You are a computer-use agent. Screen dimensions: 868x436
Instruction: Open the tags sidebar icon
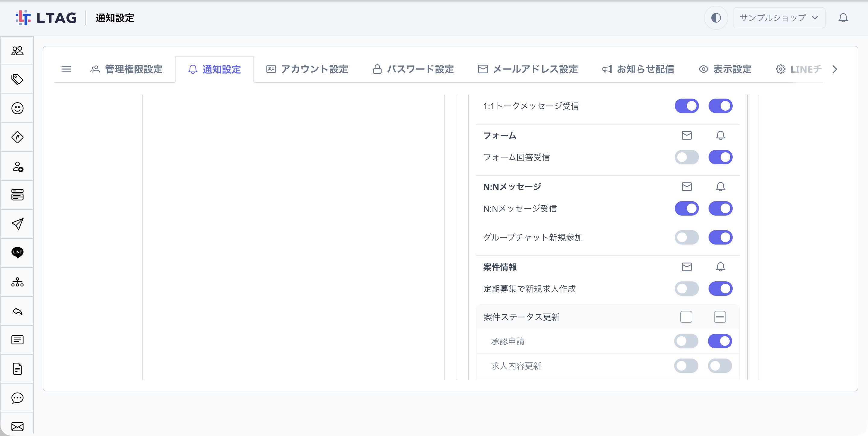pyautogui.click(x=17, y=79)
